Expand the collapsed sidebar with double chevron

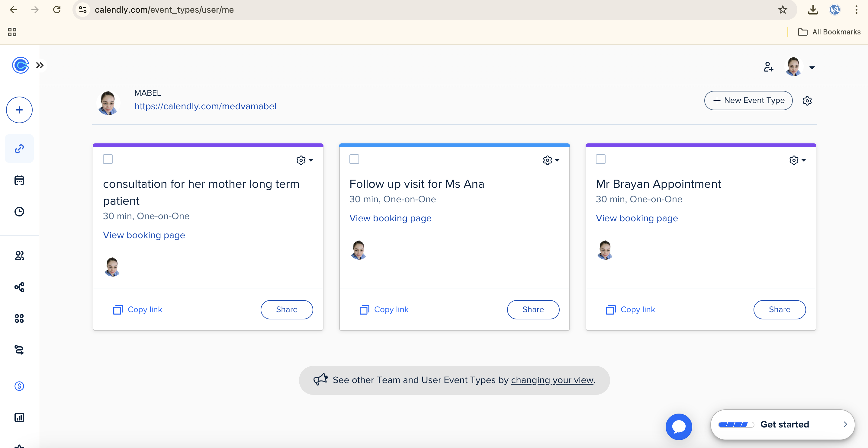tap(40, 65)
